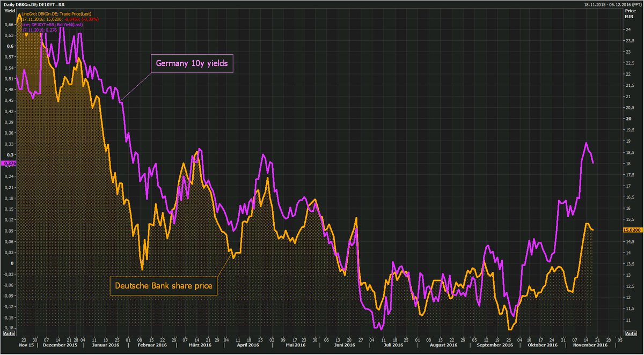
Task: Click the right Auto scale button
Action: pos(631,333)
